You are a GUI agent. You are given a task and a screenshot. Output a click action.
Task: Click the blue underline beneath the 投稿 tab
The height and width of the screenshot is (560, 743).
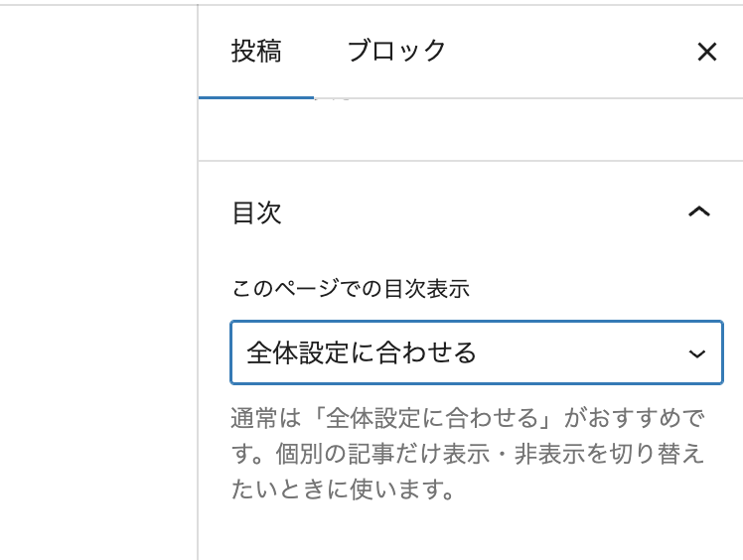click(256, 97)
